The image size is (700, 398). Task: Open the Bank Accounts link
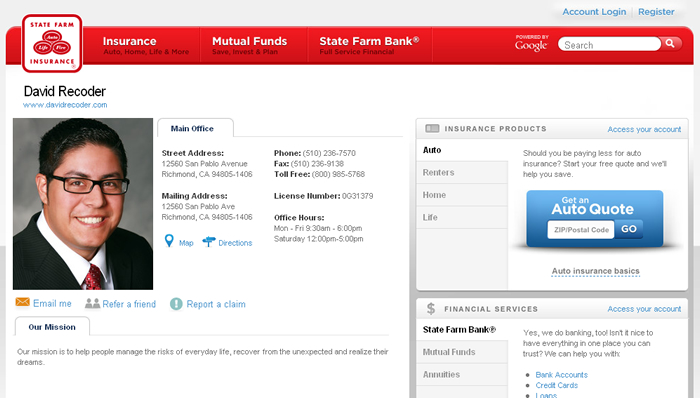click(562, 375)
